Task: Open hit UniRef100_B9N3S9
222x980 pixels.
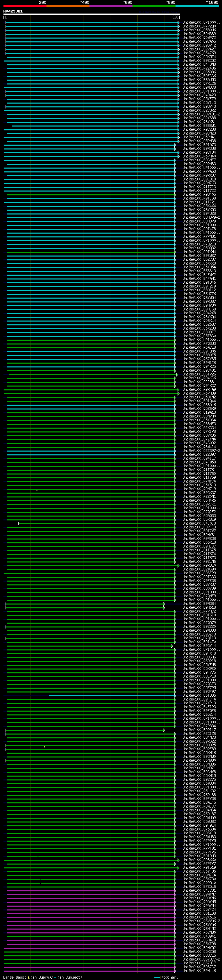Action: pos(199,34)
